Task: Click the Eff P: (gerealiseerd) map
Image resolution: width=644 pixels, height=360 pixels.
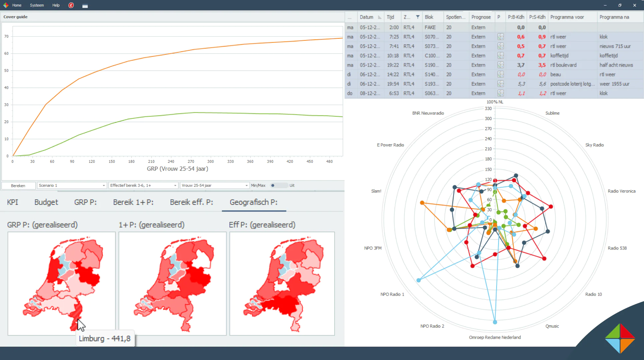Action: tap(282, 284)
